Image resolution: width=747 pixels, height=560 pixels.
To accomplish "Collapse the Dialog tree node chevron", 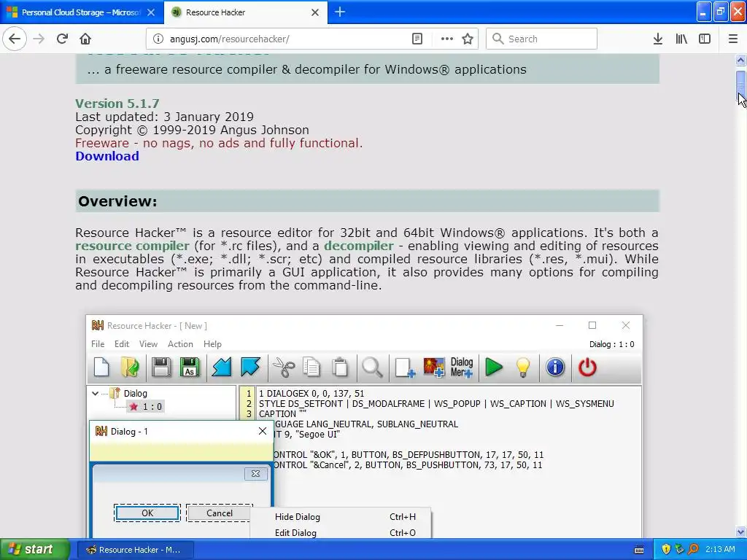I will pos(96,393).
